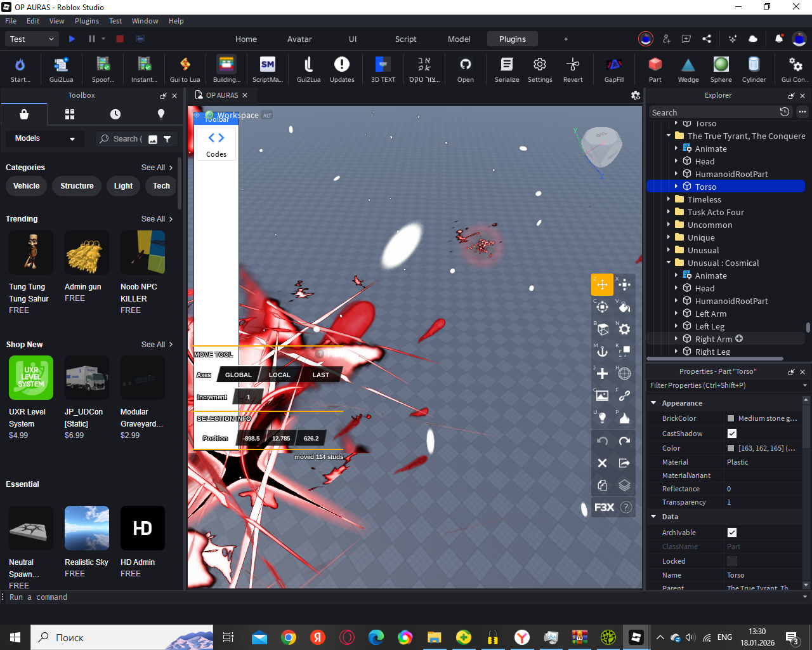The image size is (812, 650).
Task: Select the F3X Rotate tool
Action: pyautogui.click(x=602, y=307)
